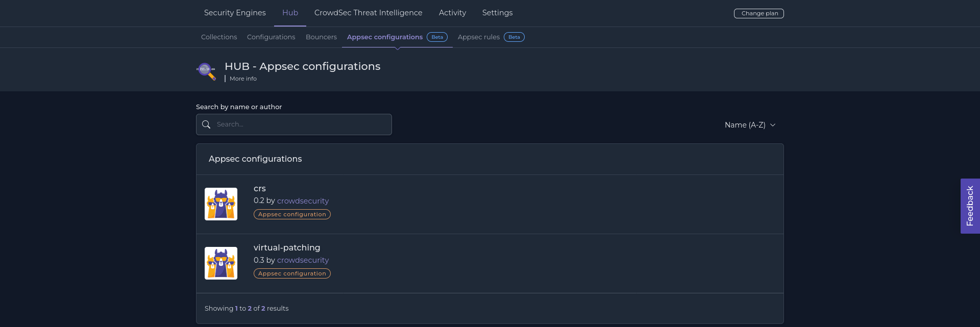Switch to the Bouncers tab
Viewport: 980px width, 327px height.
click(x=321, y=37)
